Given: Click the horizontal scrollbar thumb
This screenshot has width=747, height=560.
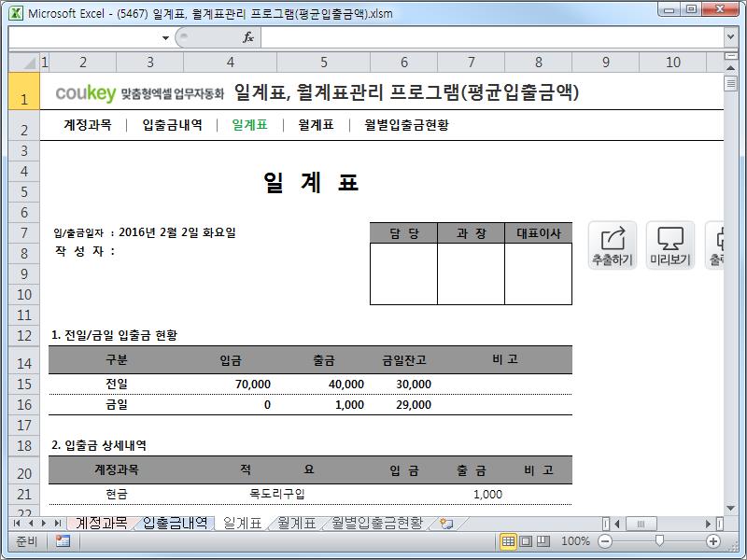Looking at the screenshot, I should [x=641, y=524].
